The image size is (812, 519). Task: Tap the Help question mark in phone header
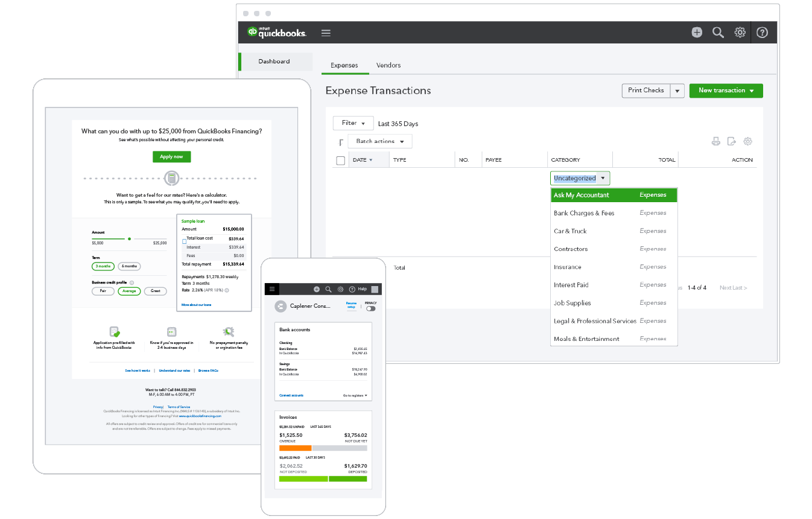click(352, 289)
